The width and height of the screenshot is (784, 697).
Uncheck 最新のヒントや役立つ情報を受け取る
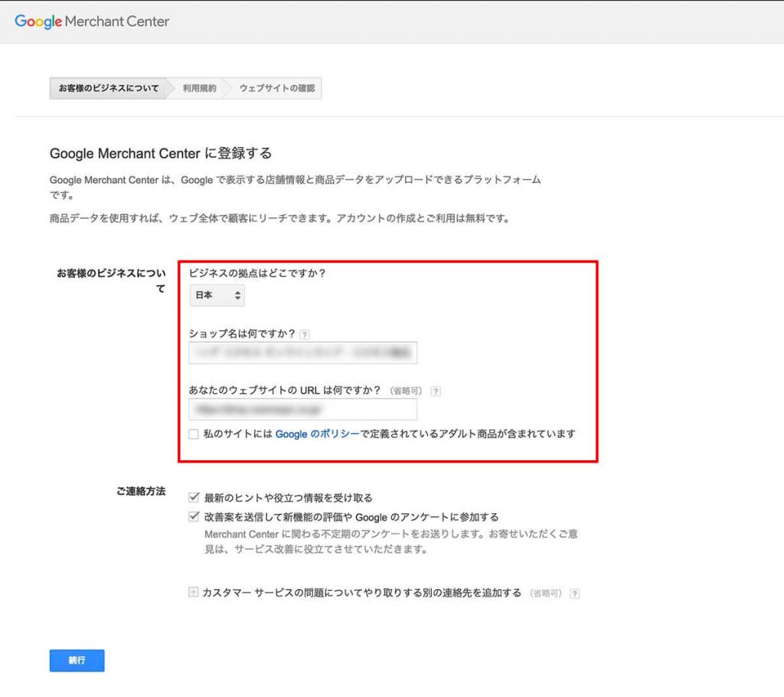tap(194, 497)
